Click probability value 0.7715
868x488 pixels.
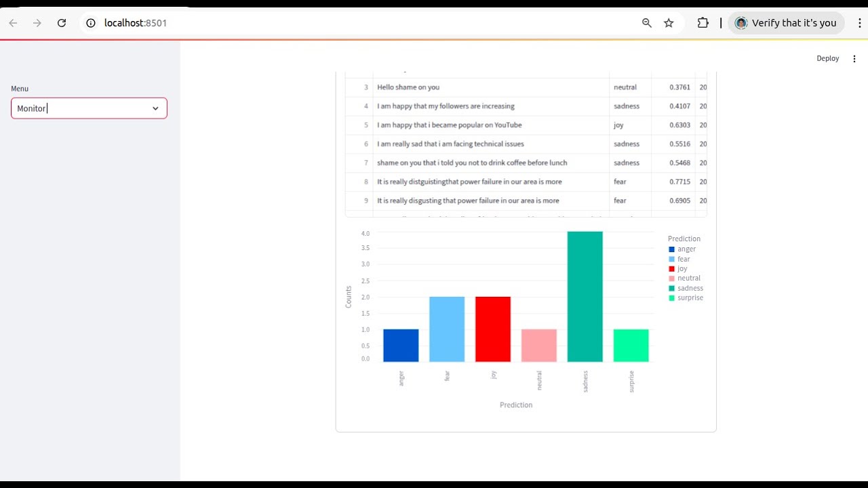(679, 182)
